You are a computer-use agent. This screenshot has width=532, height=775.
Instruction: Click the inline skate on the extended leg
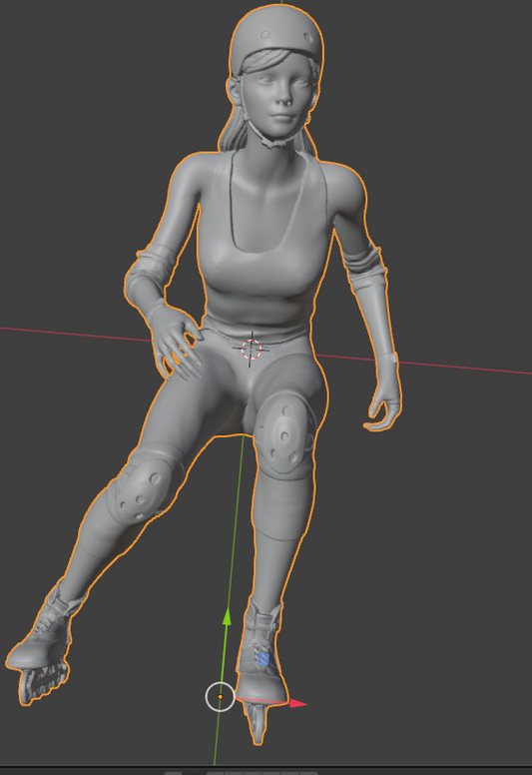click(x=42, y=651)
